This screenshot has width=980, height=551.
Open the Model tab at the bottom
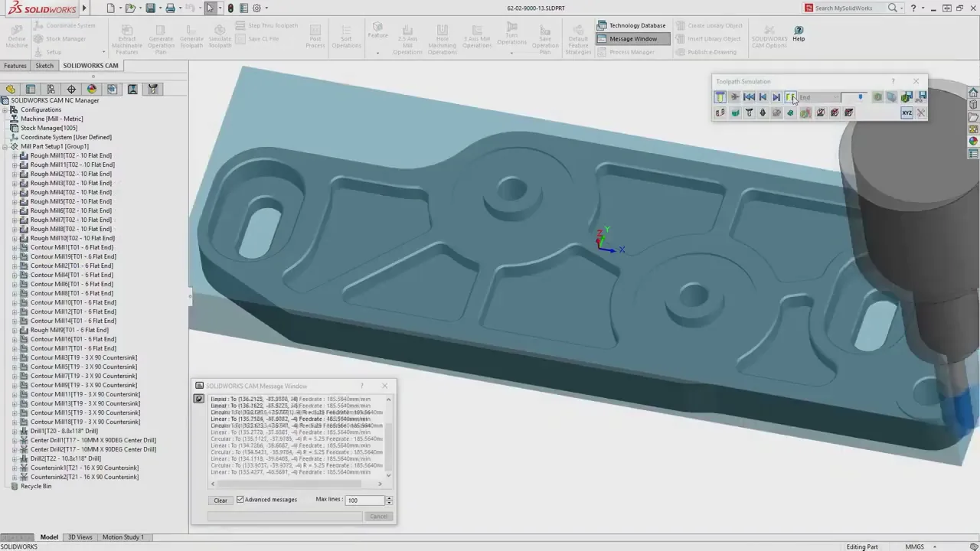tap(49, 537)
